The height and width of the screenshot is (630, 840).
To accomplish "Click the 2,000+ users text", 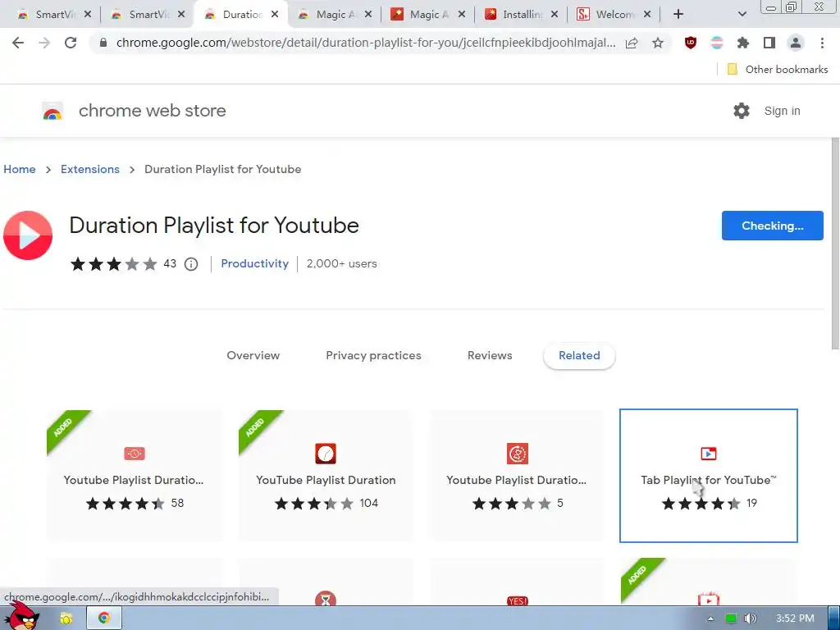I will 342,263.
